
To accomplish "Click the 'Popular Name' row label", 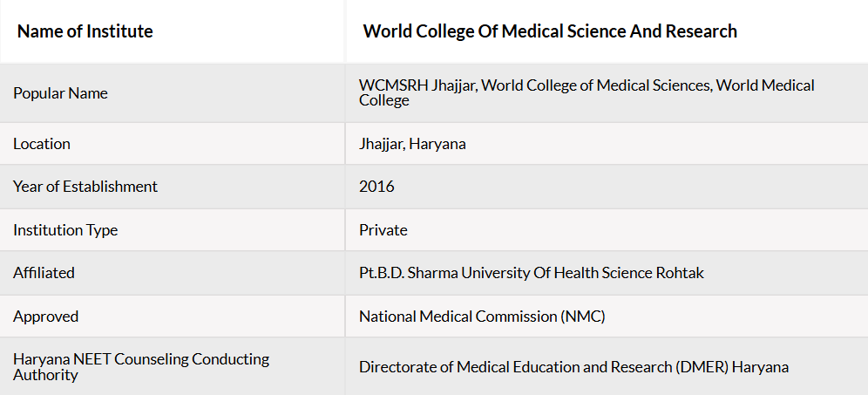I will [60, 93].
